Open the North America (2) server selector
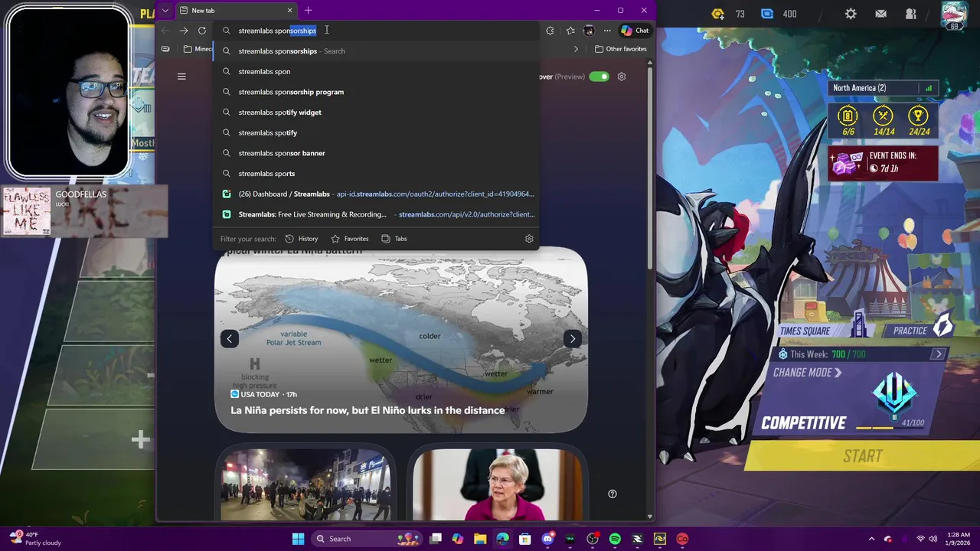Screen dimensions: 980x551 [883, 88]
